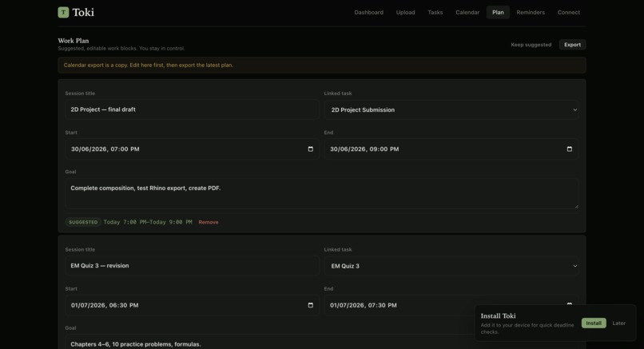Click the Install Toki heading text
The height and width of the screenshot is (349, 644).
[499, 315]
